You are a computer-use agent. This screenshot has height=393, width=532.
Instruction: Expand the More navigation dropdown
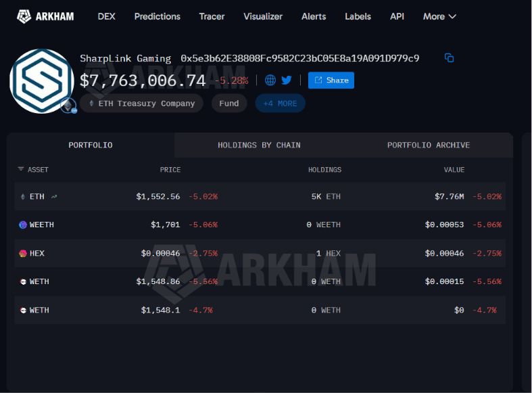click(439, 16)
